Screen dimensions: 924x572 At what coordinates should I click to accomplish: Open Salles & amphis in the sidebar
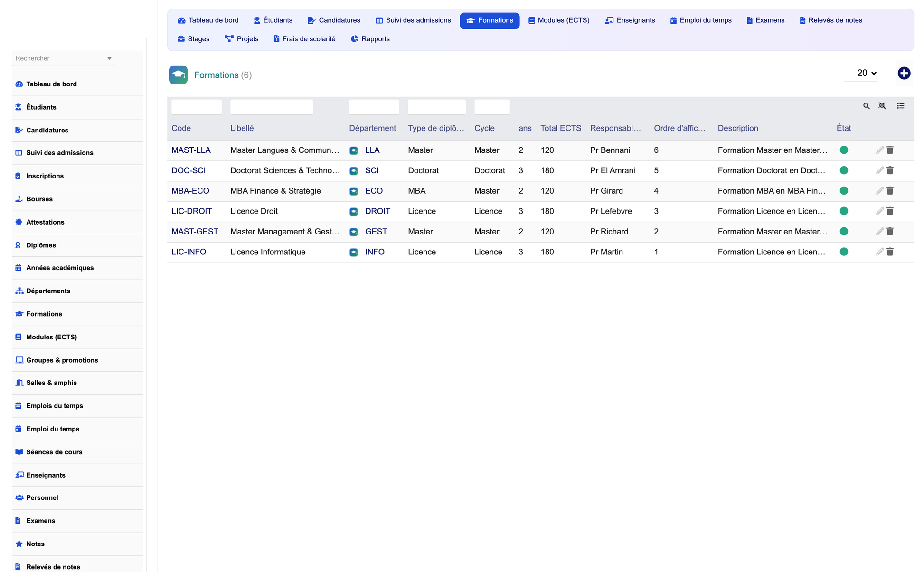pos(77,383)
